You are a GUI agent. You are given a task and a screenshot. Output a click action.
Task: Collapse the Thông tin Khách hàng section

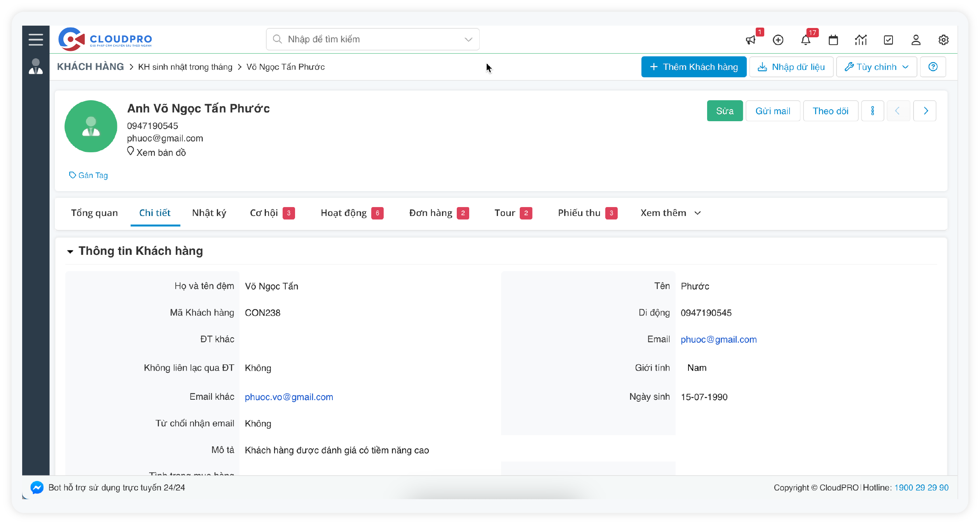point(70,252)
